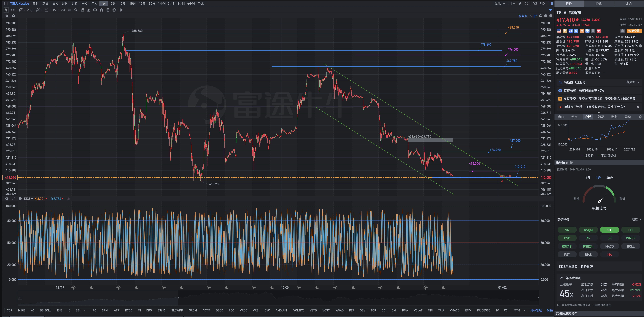Expand the KDJ indicator selector dropdown
Viewport: 644px width, 317px height.
(x=29, y=199)
